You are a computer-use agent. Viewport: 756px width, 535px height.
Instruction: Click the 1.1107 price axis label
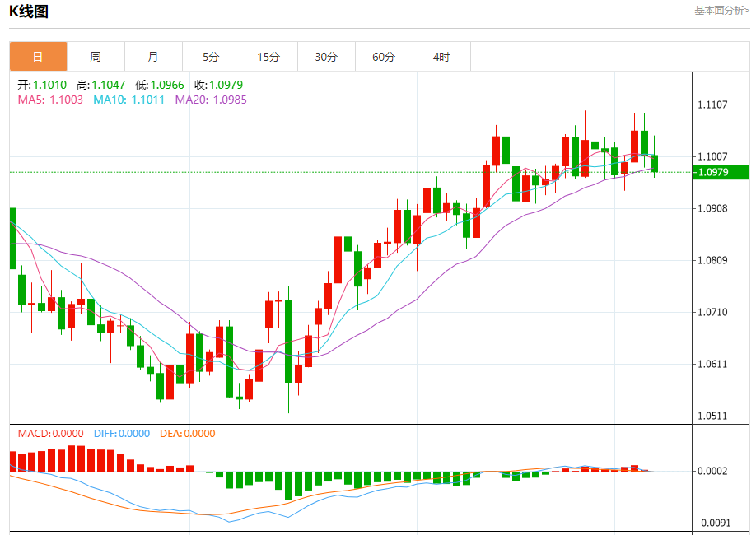[712, 105]
